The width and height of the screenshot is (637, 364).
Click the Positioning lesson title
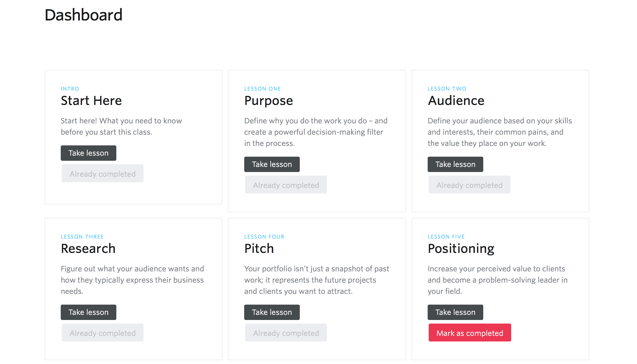[461, 248]
